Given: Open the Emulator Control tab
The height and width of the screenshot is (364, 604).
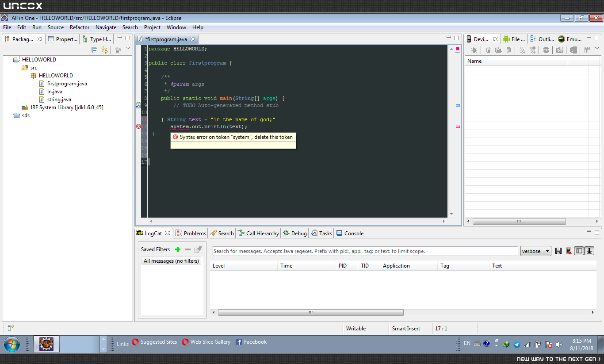Looking at the screenshot, I should (570, 39).
